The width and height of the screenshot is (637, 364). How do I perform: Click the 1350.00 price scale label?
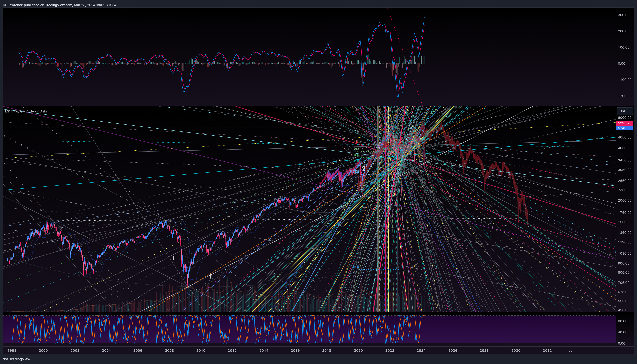pyautogui.click(x=625, y=233)
